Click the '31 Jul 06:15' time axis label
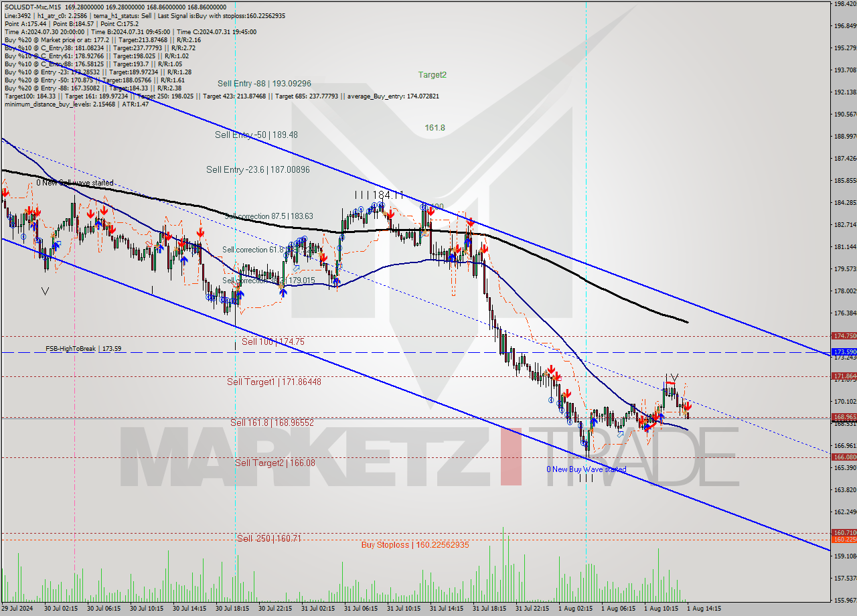 [x=362, y=609]
